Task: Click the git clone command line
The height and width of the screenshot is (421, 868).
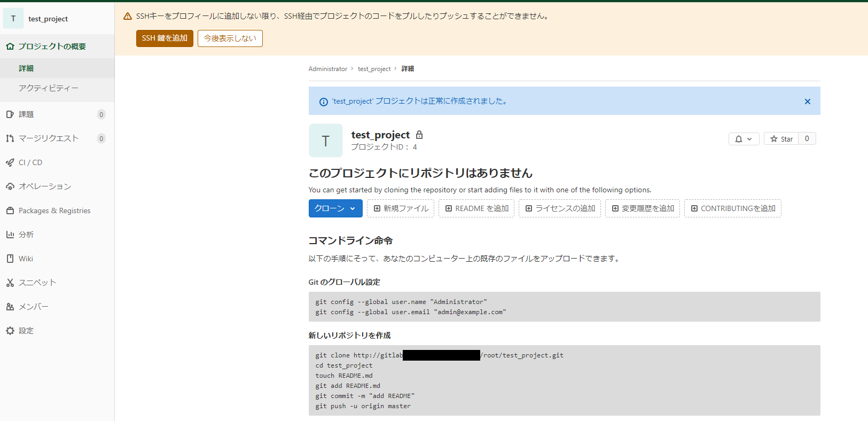Action: (x=439, y=355)
